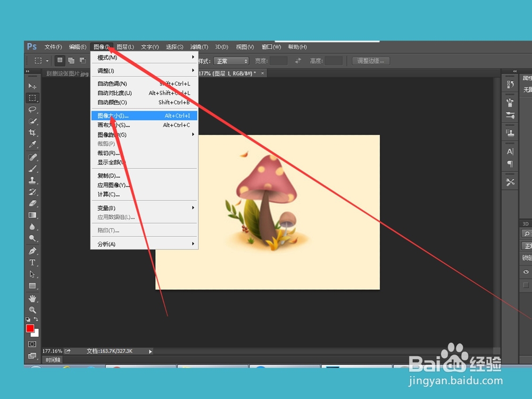This screenshot has width=532, height=399.
Task: Select the Move tool
Action: [x=32, y=86]
